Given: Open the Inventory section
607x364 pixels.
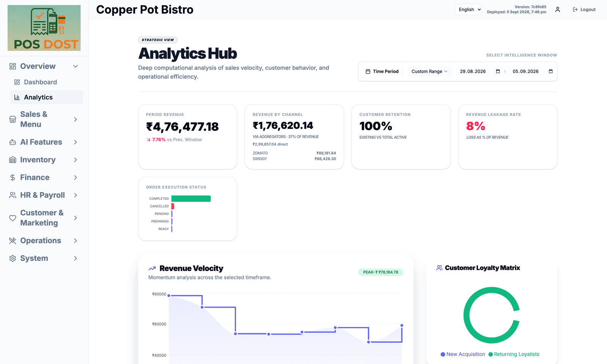Looking at the screenshot, I should point(44,160).
